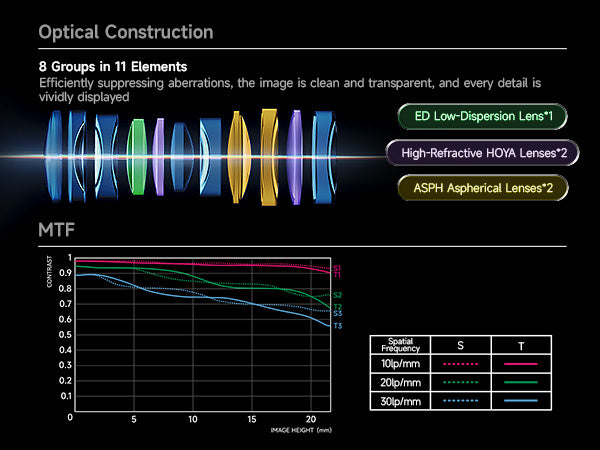Click the S2 green curve label

(x=337, y=295)
